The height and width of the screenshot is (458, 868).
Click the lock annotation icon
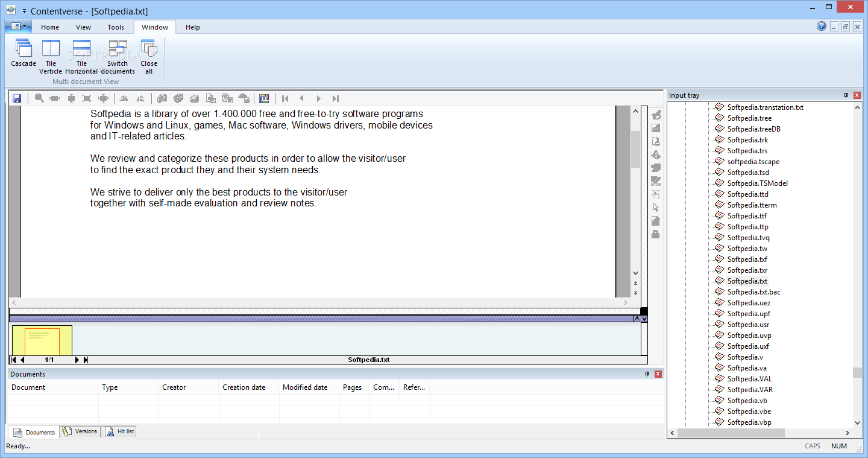pos(656,234)
